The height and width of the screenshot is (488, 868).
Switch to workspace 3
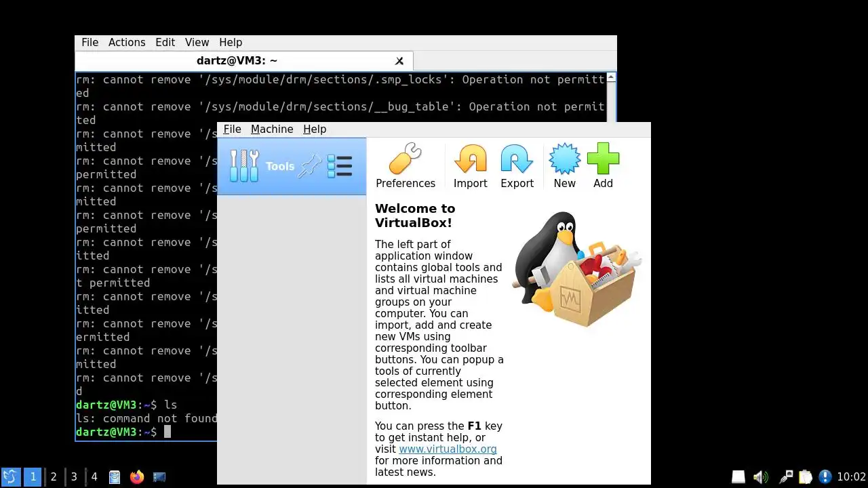click(x=74, y=477)
